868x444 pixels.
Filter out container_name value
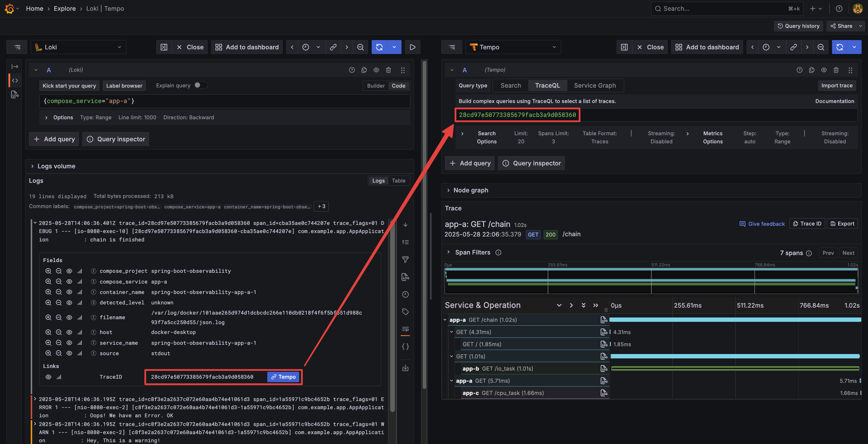click(x=59, y=292)
